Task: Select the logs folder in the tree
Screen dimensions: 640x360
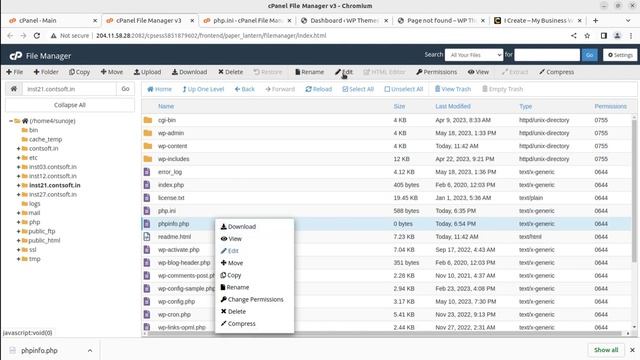Action: (x=35, y=204)
